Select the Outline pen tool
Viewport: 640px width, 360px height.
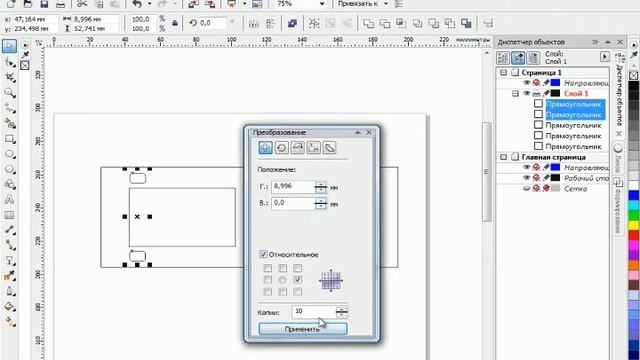[x=9, y=291]
